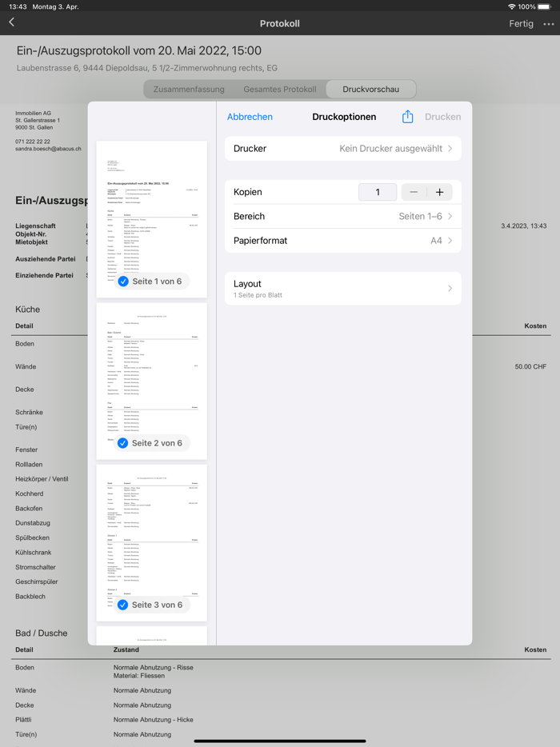Tap the Heizkörper / Ventil row label
Screen dimensions: 560x747
tap(42, 479)
